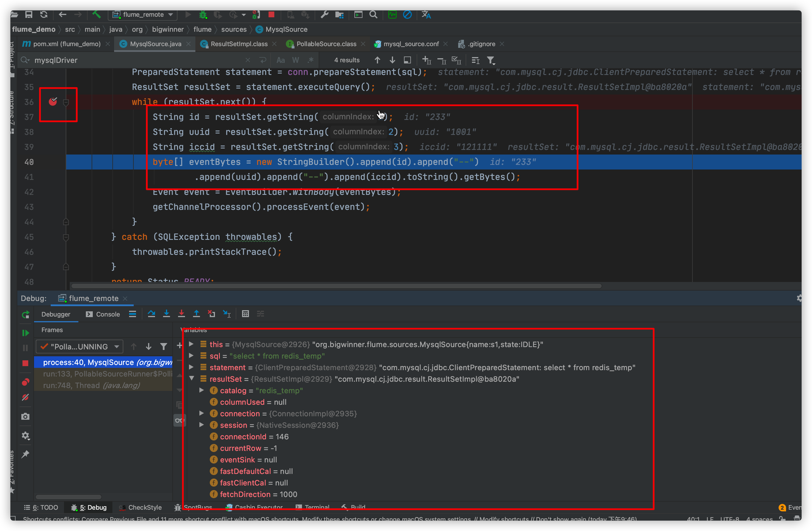
Task: Click Force Step Into red arrow
Action: [182, 314]
